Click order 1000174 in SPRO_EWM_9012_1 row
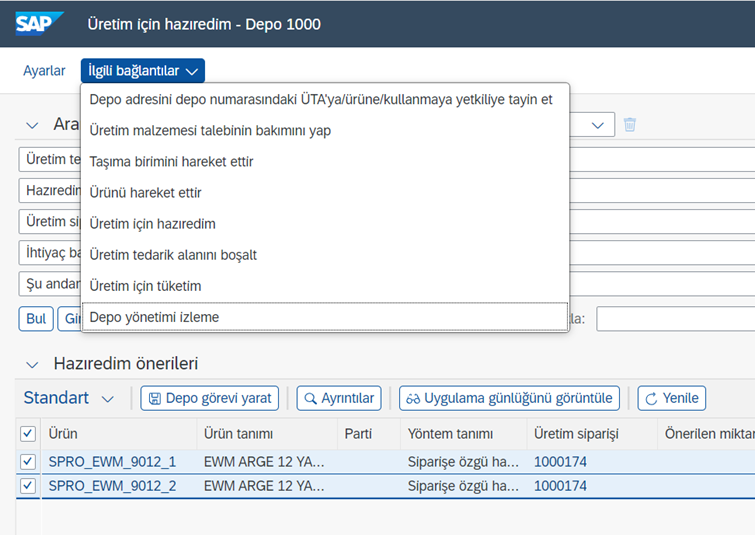Image resolution: width=755 pixels, height=535 pixels. [x=560, y=462]
